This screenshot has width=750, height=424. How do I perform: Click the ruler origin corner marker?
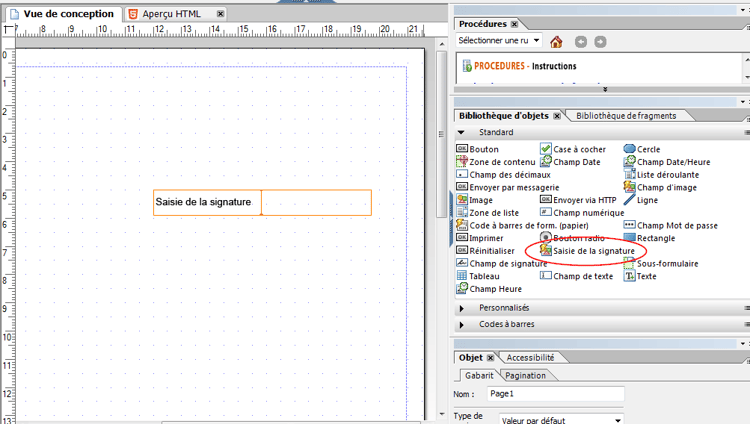coord(8,30)
